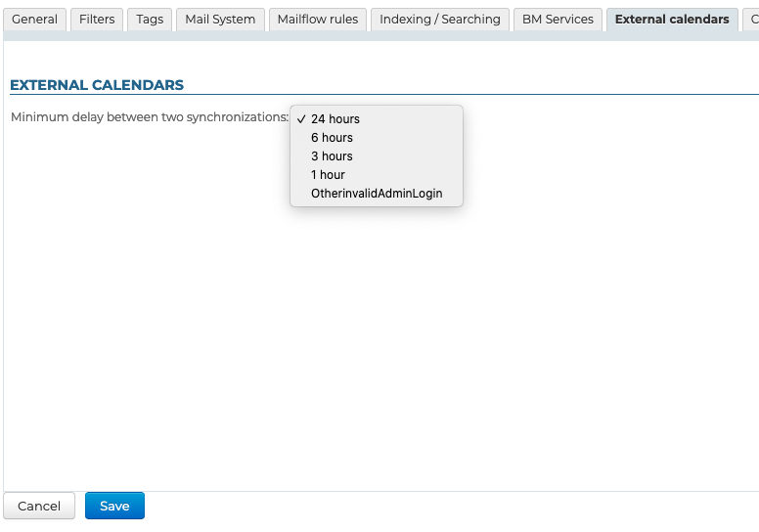
Task: Switch to Indexing / Searching tab
Action: tap(439, 20)
